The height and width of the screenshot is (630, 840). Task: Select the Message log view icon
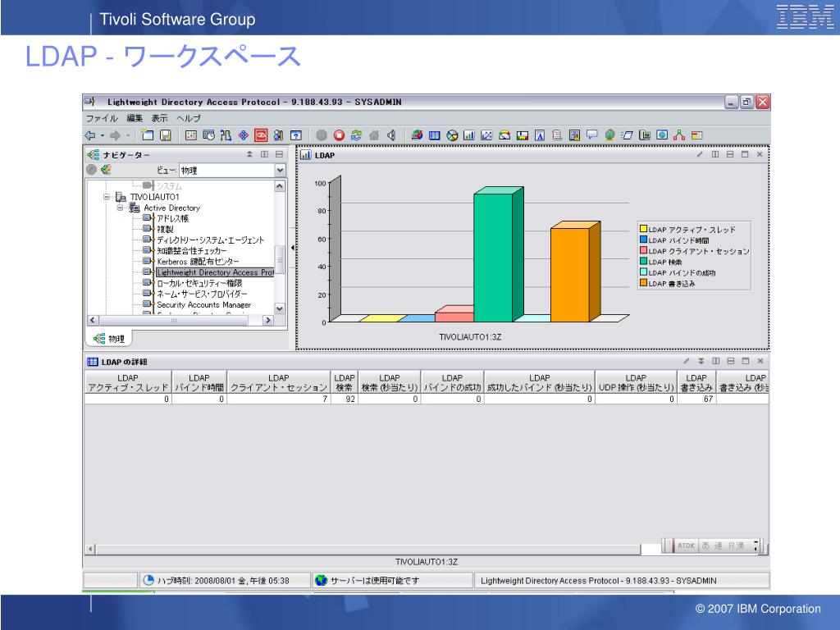pos(557,135)
